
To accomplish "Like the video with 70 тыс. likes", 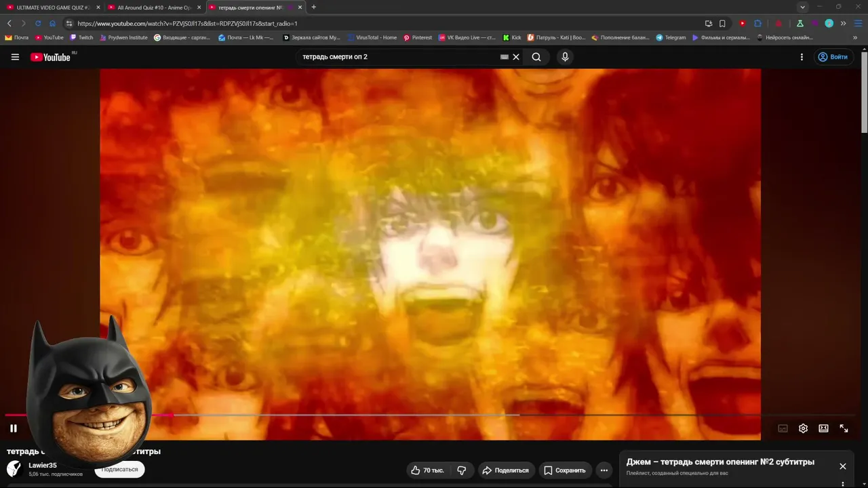I will point(427,470).
